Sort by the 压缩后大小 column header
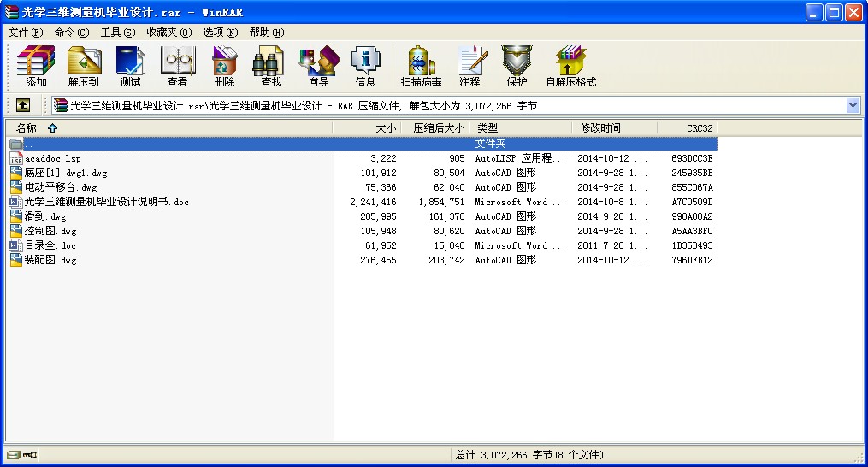Screen dimensions: 868x467 435,128
